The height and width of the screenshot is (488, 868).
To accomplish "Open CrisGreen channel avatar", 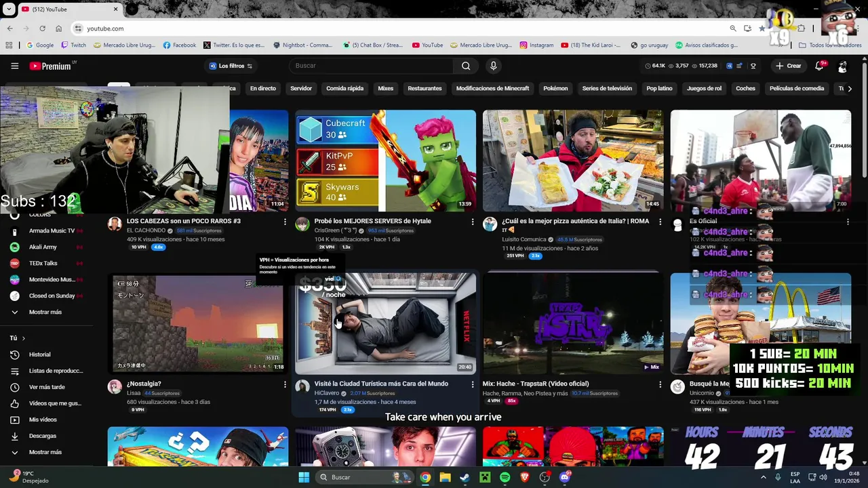I will click(302, 224).
